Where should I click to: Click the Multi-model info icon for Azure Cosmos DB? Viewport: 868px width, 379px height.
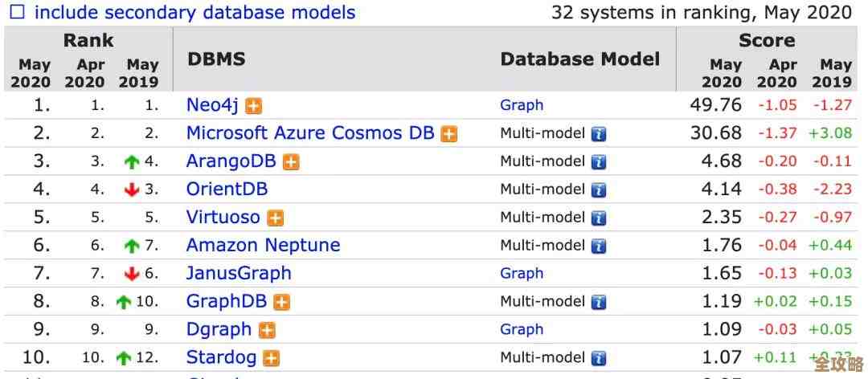599,134
